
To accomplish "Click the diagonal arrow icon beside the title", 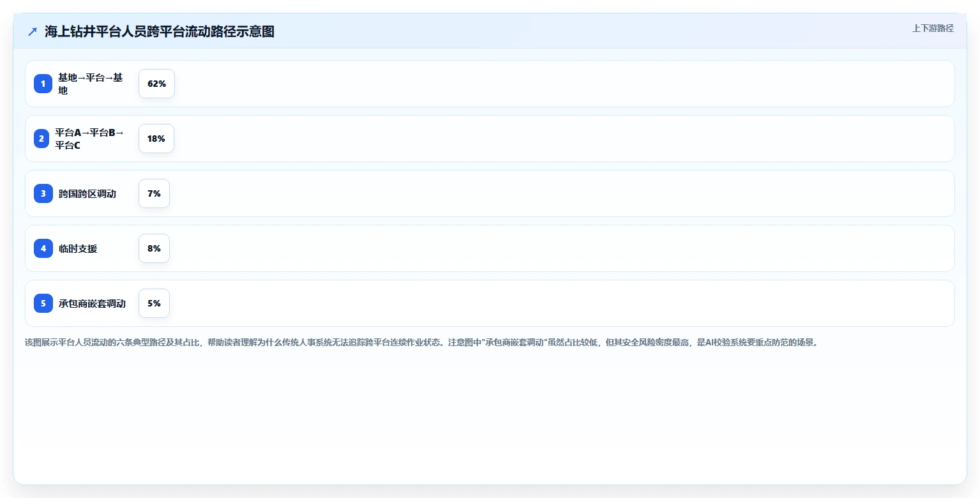I will coord(33,32).
